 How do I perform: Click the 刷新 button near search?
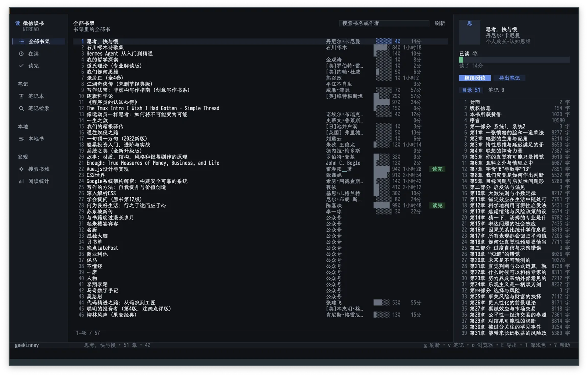click(x=440, y=23)
